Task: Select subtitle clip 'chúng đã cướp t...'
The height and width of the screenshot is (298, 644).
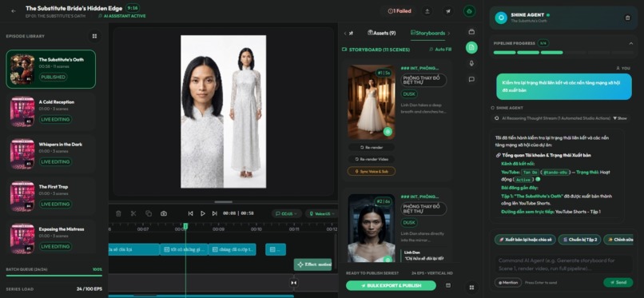Action: [232, 249]
